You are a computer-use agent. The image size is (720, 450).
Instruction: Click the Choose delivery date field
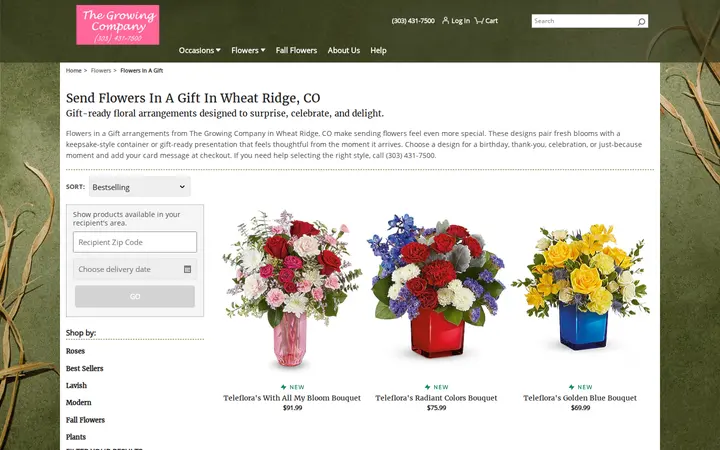click(x=135, y=270)
